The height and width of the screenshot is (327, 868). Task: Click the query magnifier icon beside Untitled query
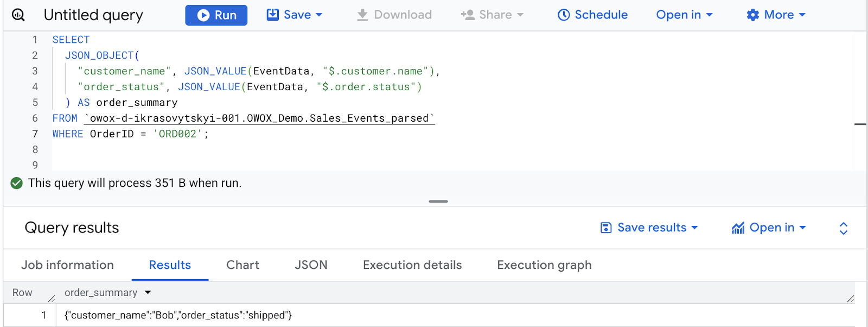[18, 15]
